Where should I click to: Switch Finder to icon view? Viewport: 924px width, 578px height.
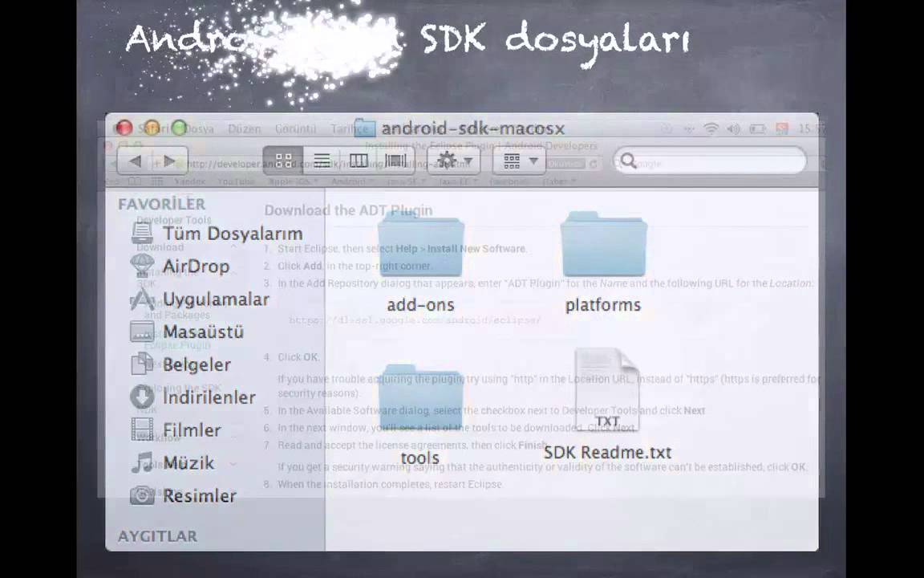(283, 161)
